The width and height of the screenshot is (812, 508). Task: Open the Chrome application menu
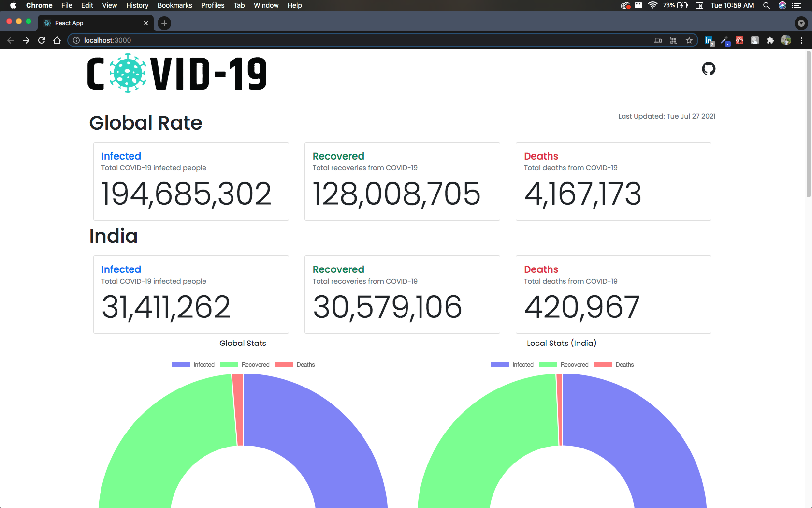point(39,5)
